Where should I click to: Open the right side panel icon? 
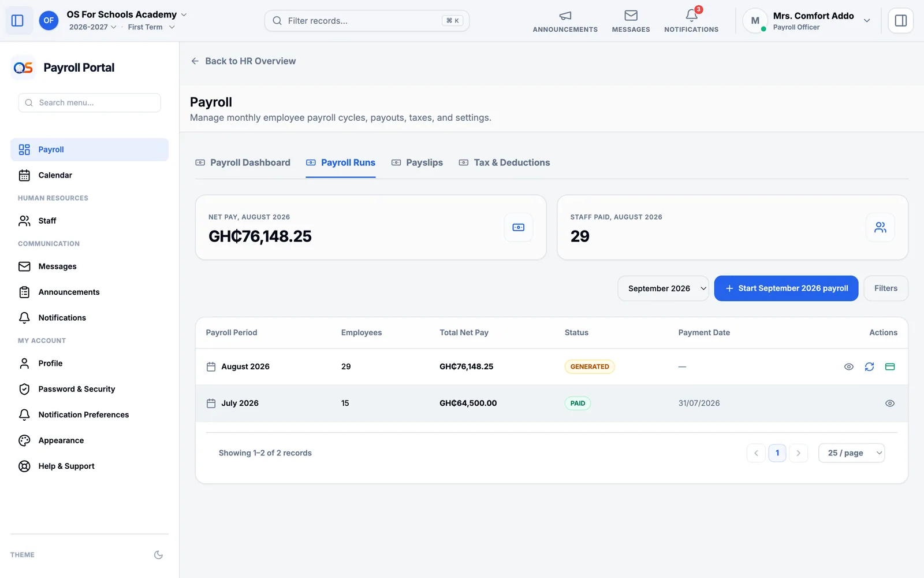click(x=900, y=21)
